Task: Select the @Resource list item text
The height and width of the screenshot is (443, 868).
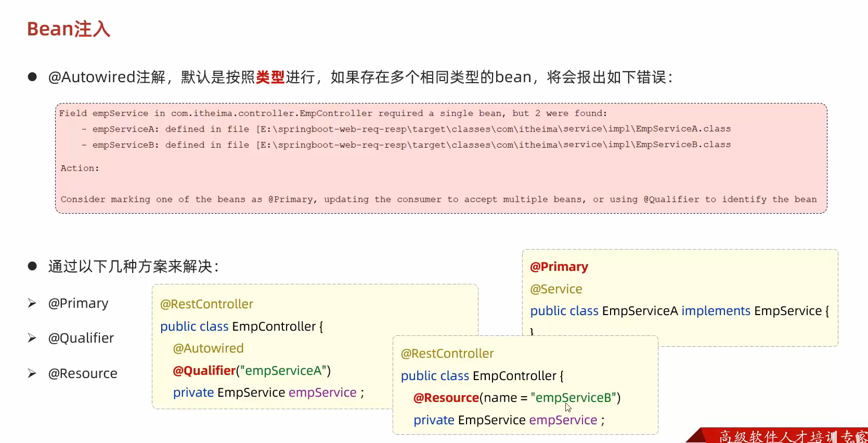Action: click(x=83, y=373)
